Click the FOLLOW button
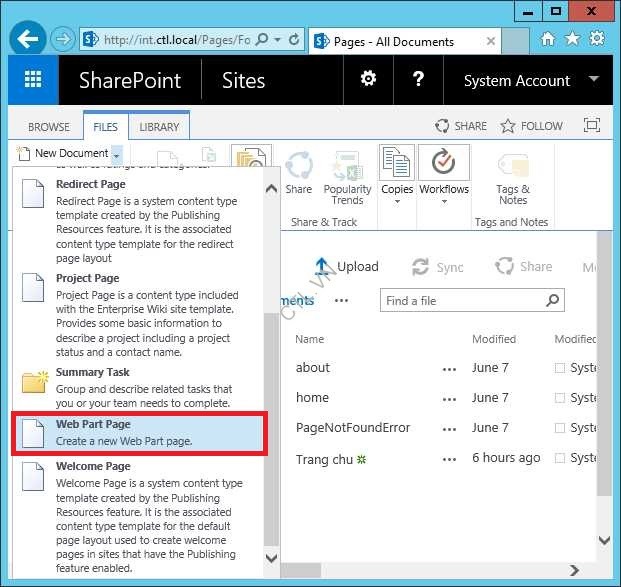Screen dimensions: 621x587 [x=531, y=126]
